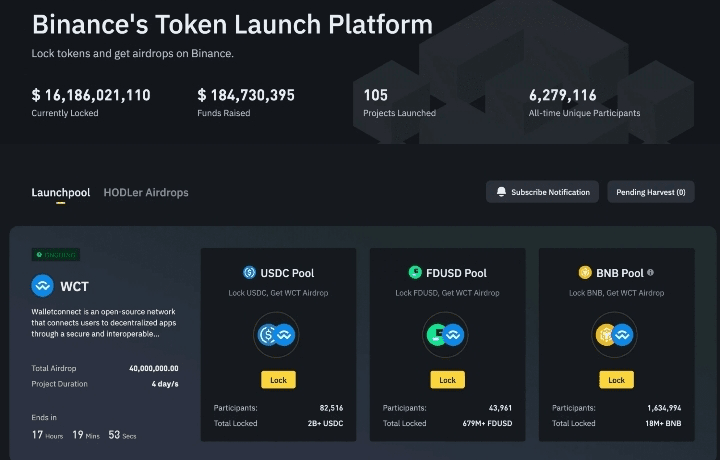
Task: Click the USDC Pool heading
Action: tap(287, 273)
